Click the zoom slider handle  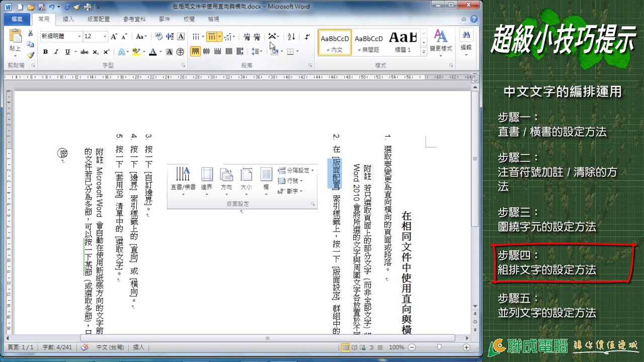point(439,347)
